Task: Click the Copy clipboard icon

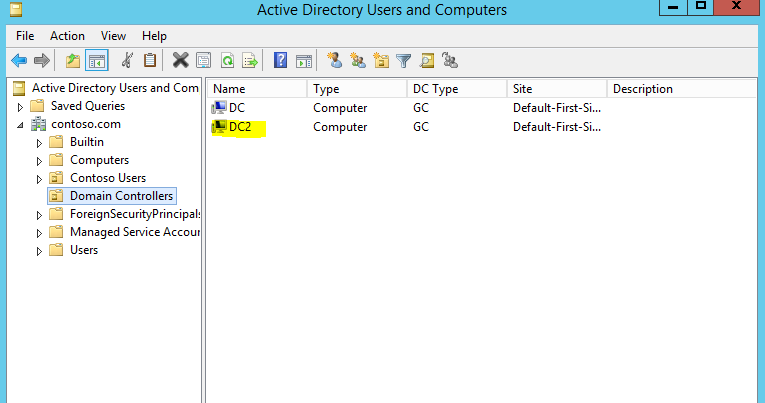Action: pos(150,60)
